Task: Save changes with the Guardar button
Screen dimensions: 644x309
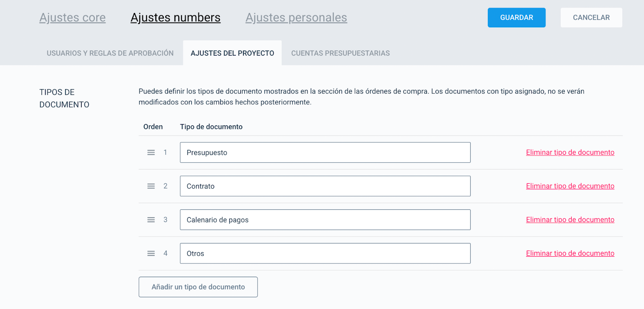Action: click(x=516, y=18)
